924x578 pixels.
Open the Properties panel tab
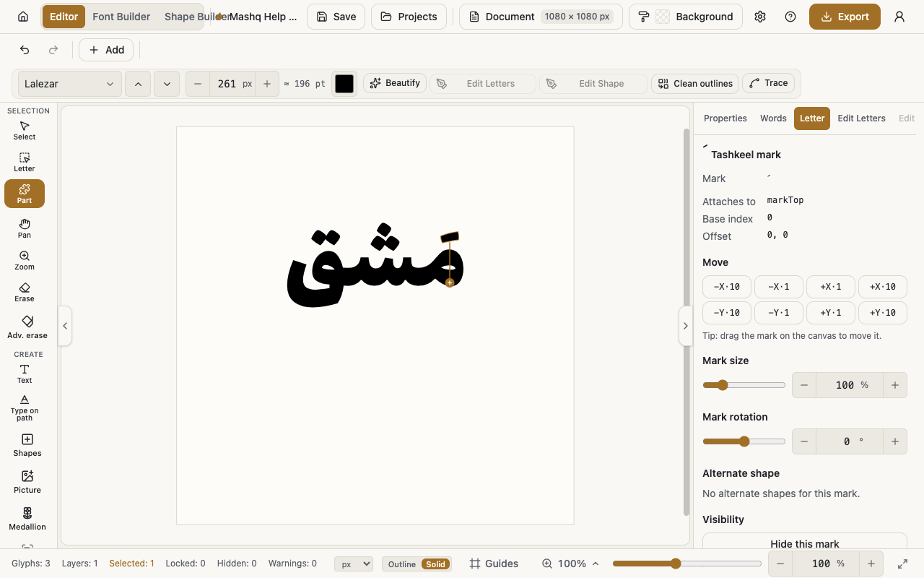725,118
